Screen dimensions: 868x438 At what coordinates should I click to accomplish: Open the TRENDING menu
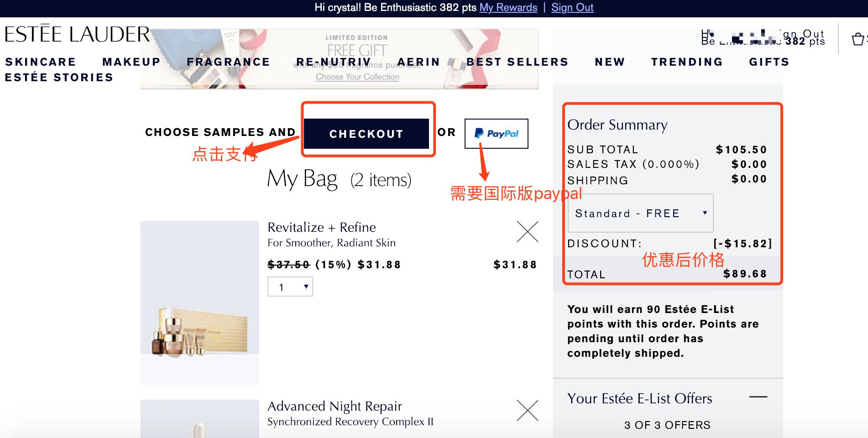click(x=687, y=62)
